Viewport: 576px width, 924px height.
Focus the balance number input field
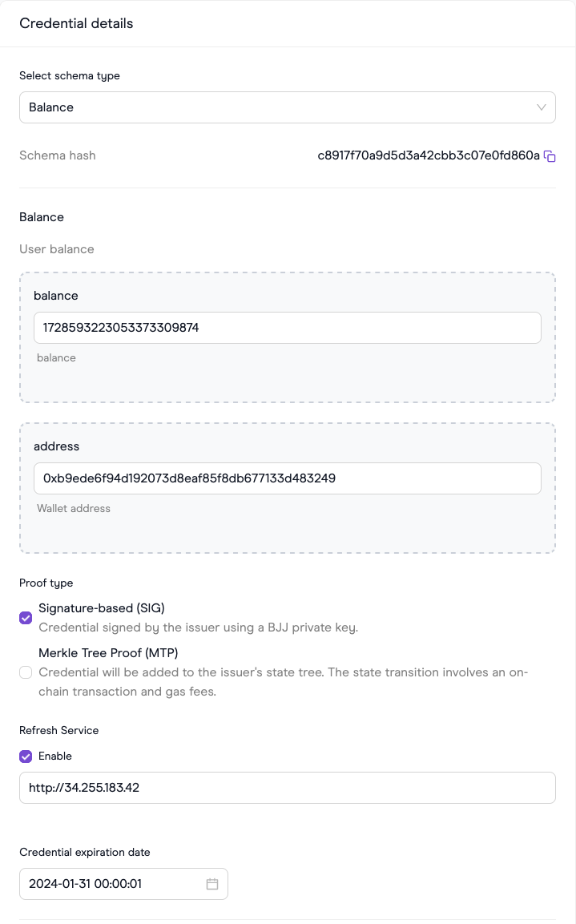point(288,328)
